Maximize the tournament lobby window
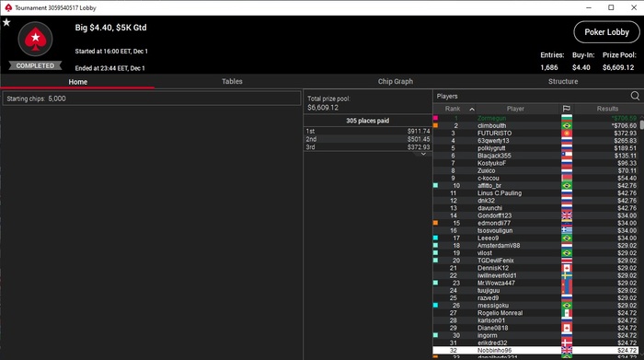The width and height of the screenshot is (644, 360). pyautogui.click(x=611, y=7)
